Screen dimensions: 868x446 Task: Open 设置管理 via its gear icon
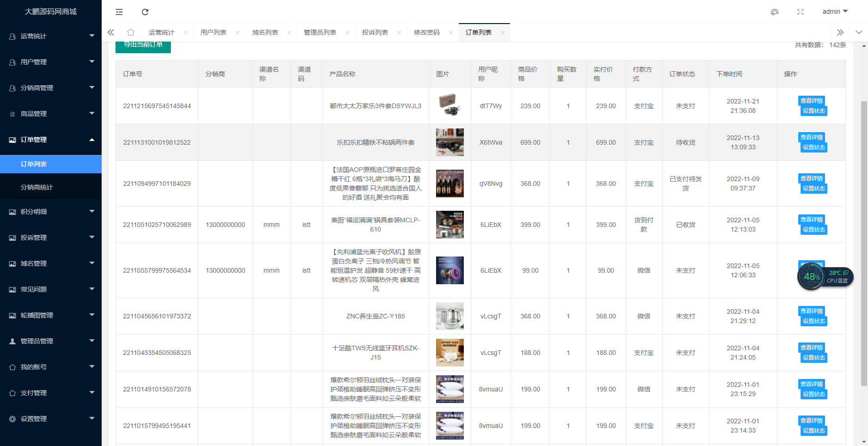(x=12, y=418)
